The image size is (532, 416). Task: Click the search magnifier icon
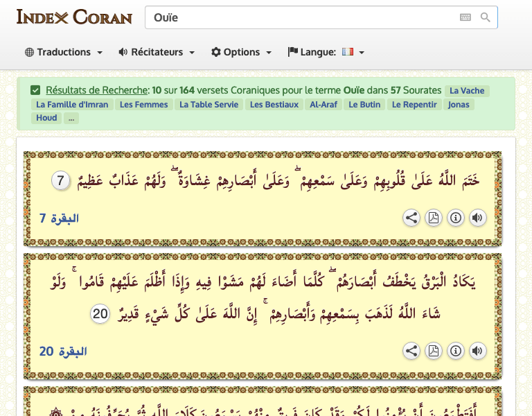point(485,17)
